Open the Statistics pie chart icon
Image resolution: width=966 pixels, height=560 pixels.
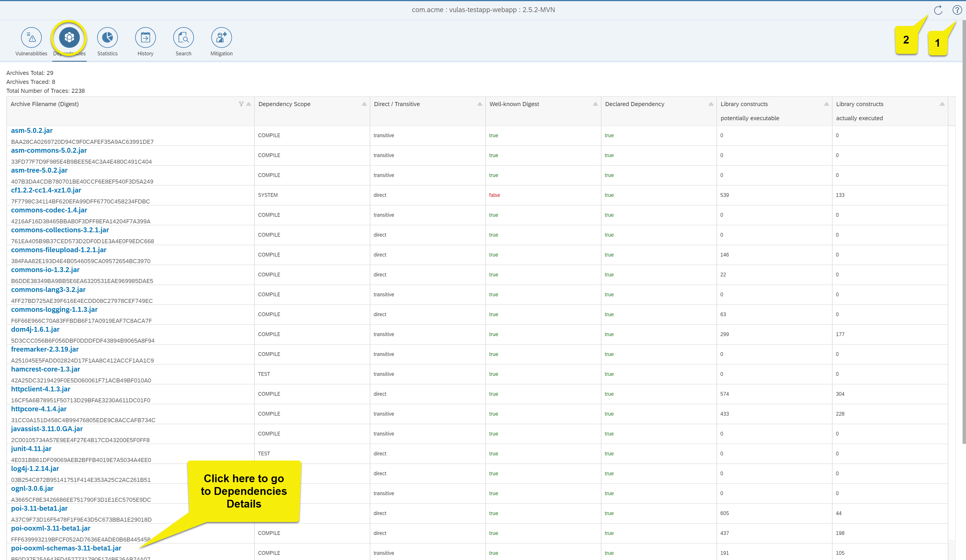click(107, 37)
